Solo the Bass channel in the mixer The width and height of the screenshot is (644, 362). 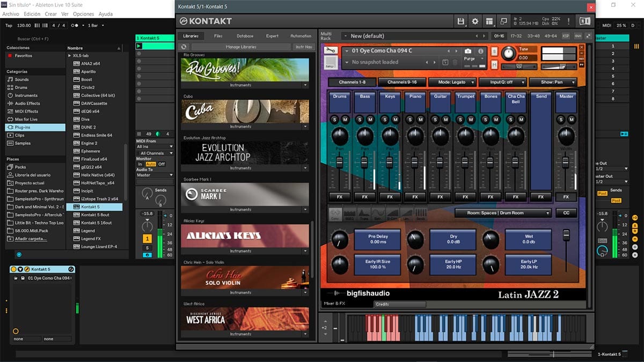pyautogui.click(x=360, y=119)
